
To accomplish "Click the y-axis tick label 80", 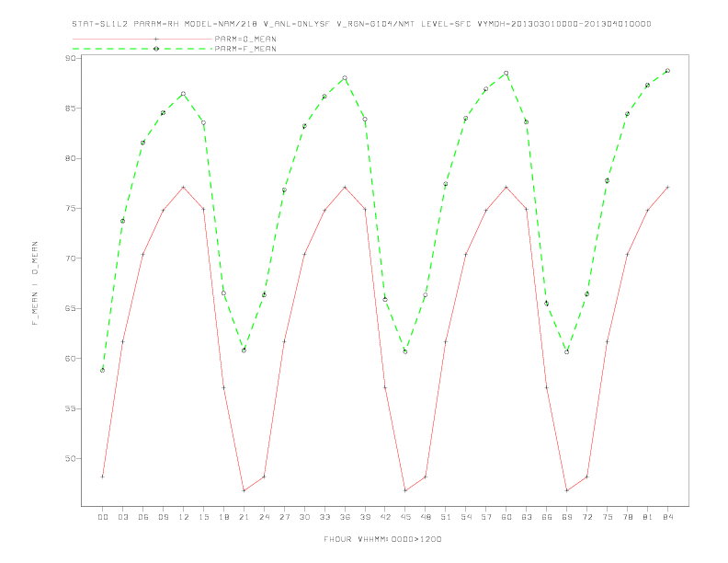I will tap(70, 158).
